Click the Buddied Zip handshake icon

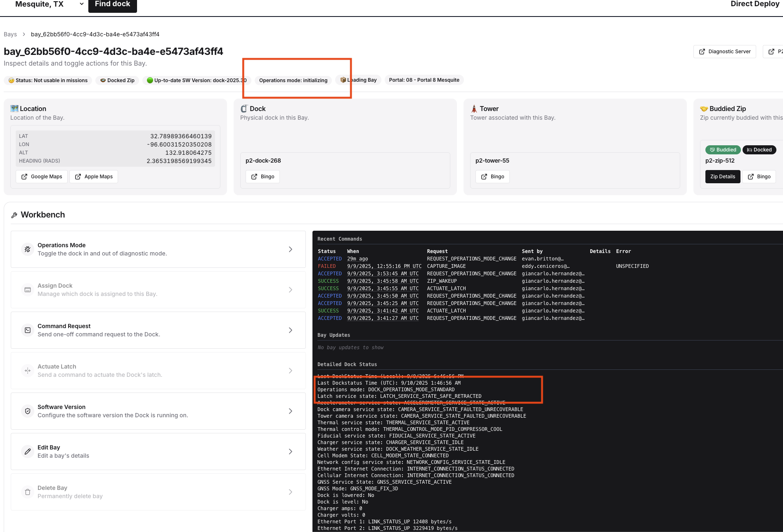tap(704, 109)
